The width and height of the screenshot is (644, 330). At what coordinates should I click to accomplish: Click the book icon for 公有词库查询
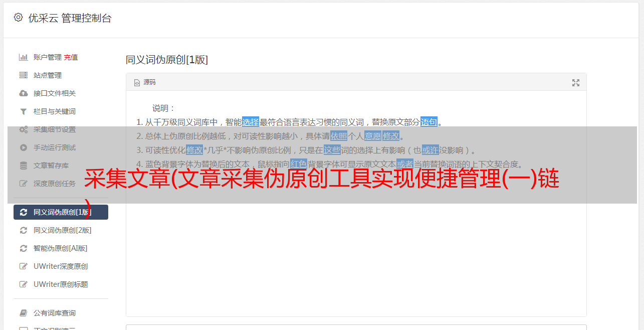tap(23, 313)
